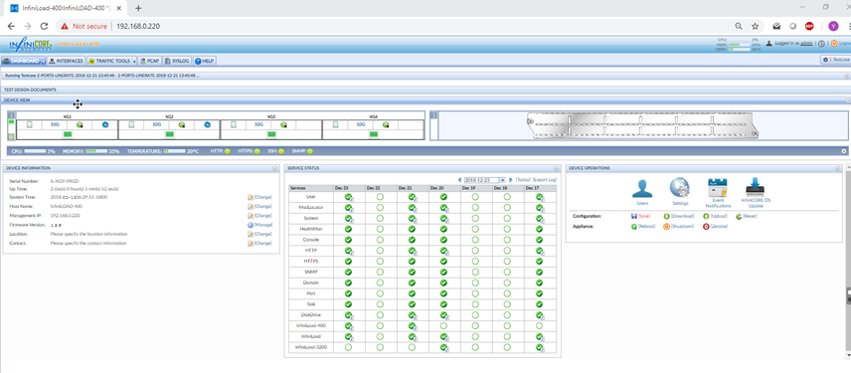Click the Save configuration link

pyautogui.click(x=644, y=216)
